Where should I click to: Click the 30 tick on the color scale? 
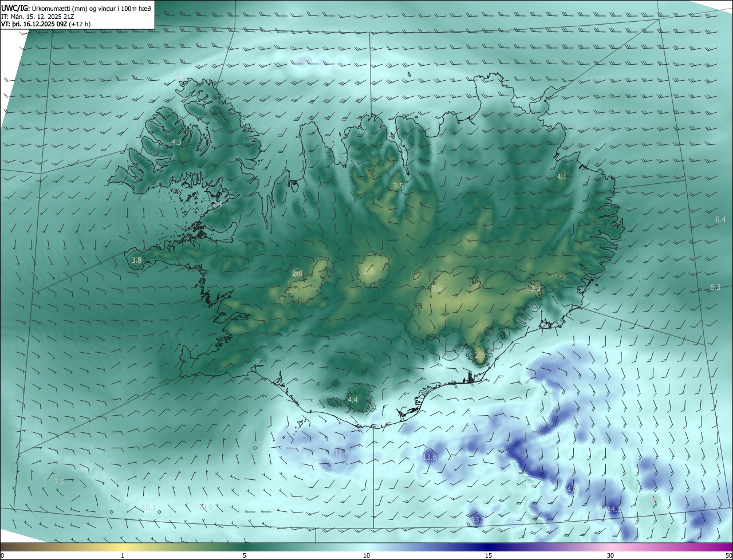pos(610,555)
